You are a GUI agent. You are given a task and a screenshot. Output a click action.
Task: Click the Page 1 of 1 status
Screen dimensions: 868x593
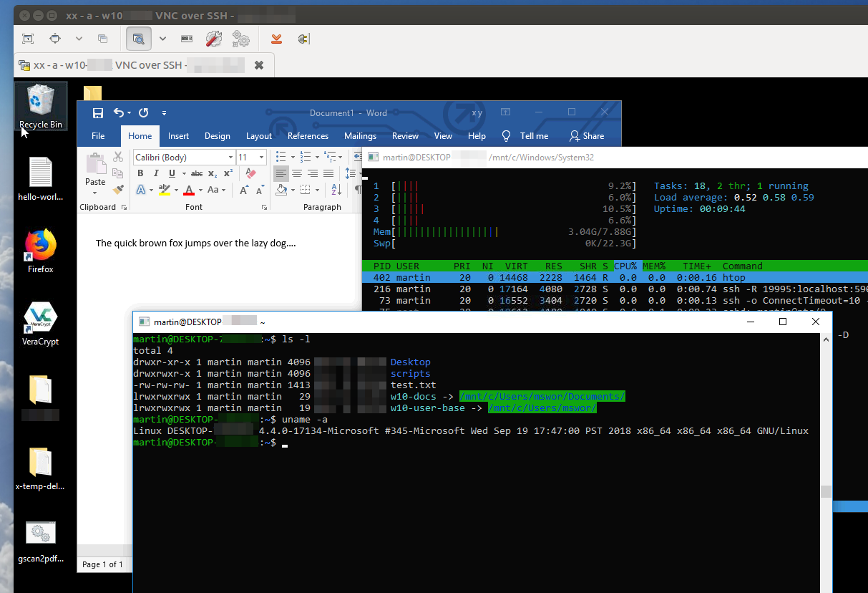coord(103,564)
